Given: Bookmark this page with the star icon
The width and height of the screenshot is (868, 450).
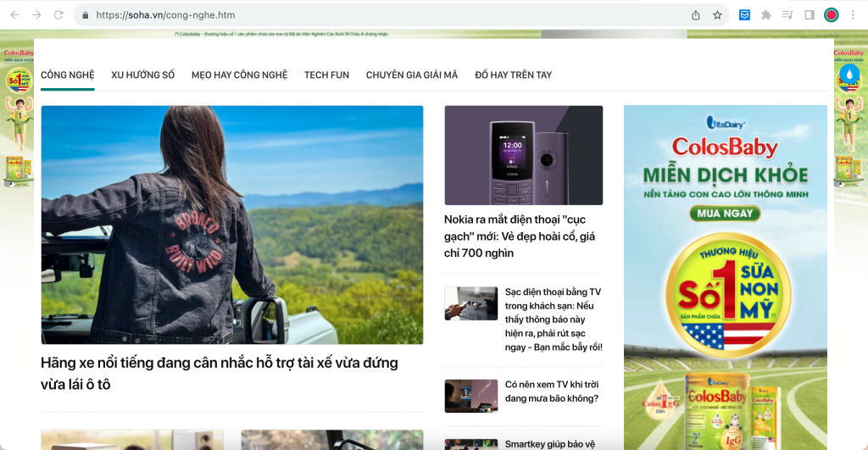Looking at the screenshot, I should point(717,15).
